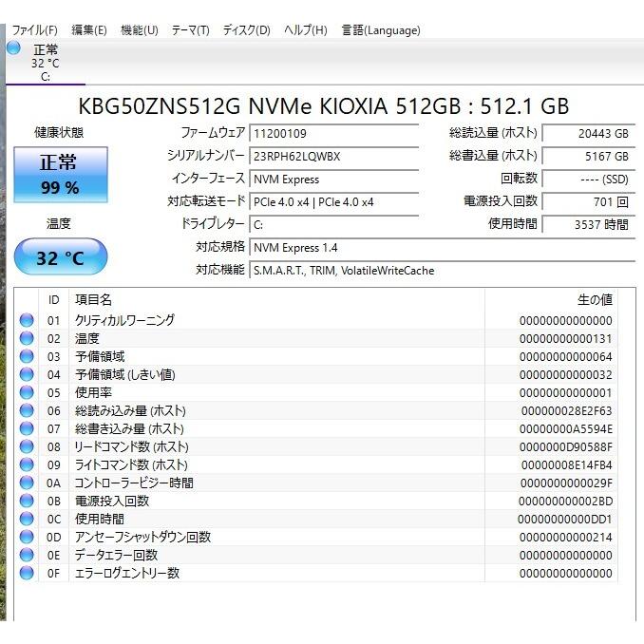Click status icon of row 07 総書き込み量

pyautogui.click(x=27, y=428)
